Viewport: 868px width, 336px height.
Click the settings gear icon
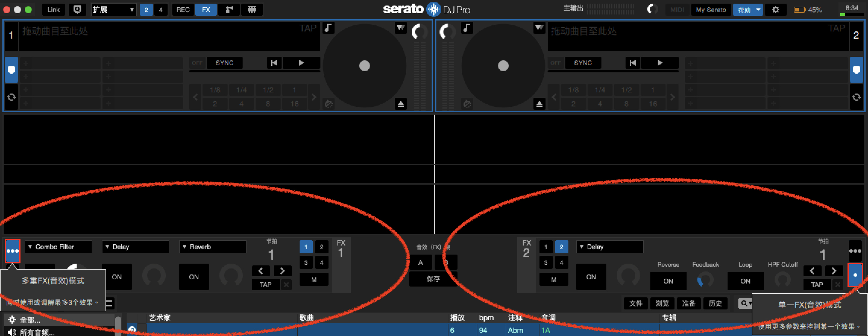775,10
